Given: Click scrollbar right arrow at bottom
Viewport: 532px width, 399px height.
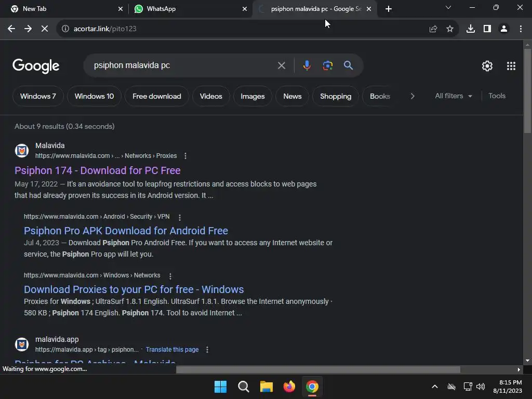Looking at the screenshot, I should (519, 370).
